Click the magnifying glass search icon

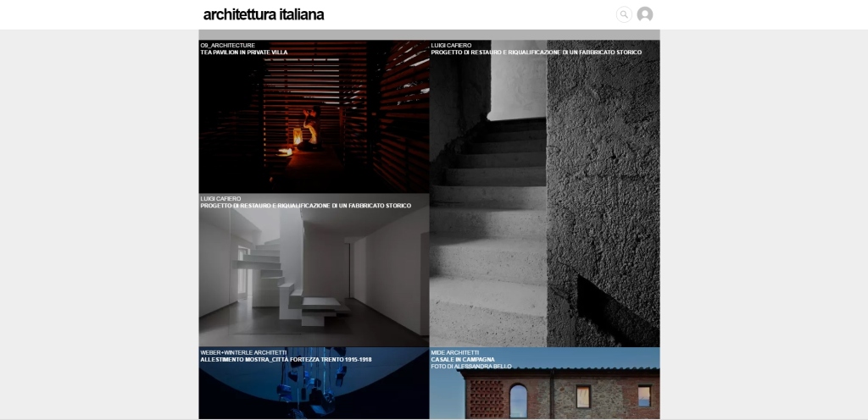624,14
